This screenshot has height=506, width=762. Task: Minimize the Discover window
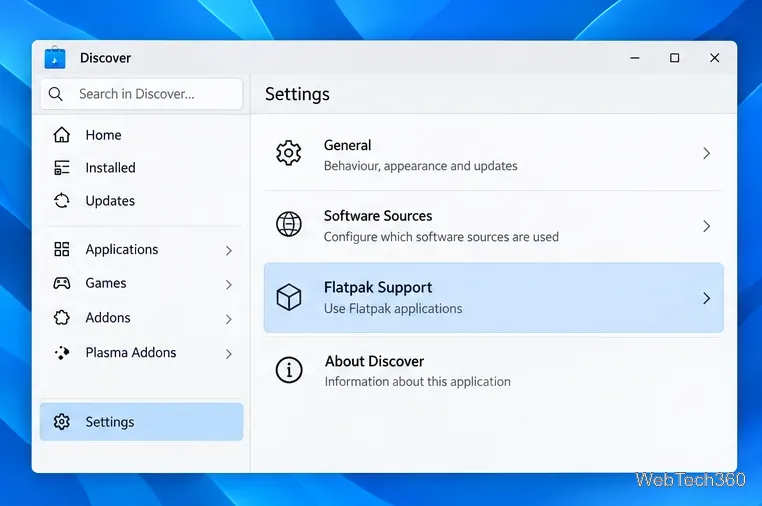coord(635,58)
